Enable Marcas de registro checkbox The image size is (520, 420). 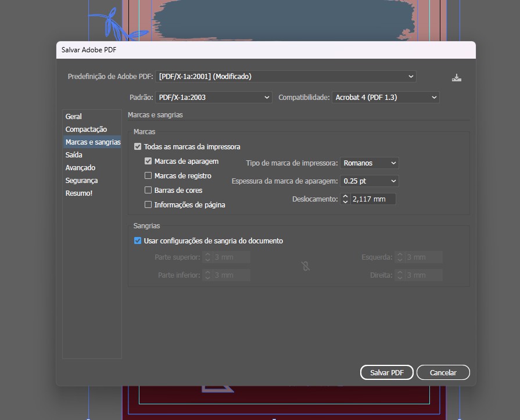(x=148, y=175)
